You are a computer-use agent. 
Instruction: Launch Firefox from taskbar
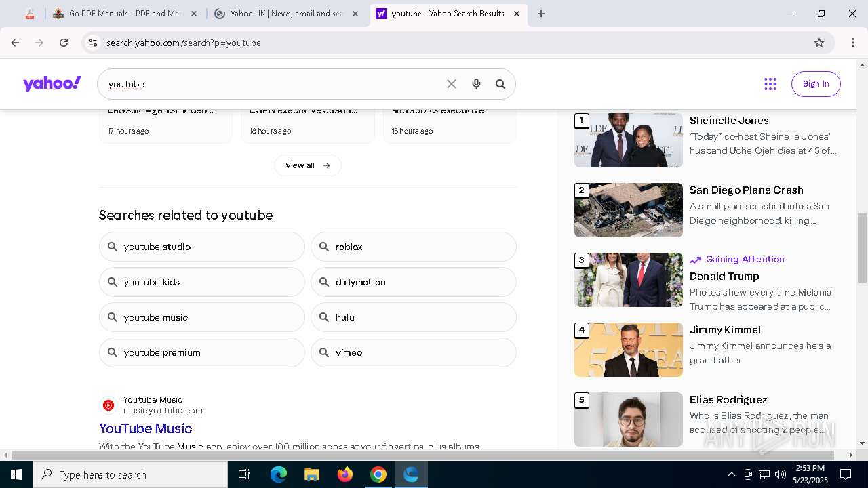click(x=345, y=474)
